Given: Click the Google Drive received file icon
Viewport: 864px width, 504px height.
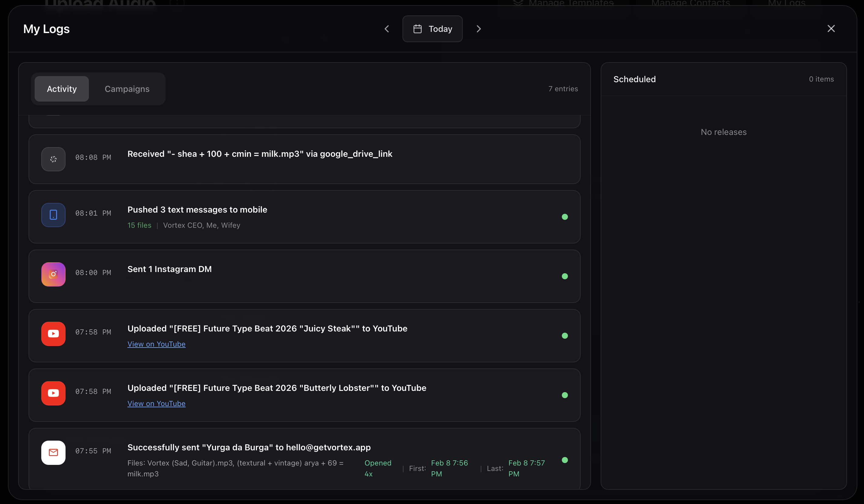Looking at the screenshot, I should [53, 159].
